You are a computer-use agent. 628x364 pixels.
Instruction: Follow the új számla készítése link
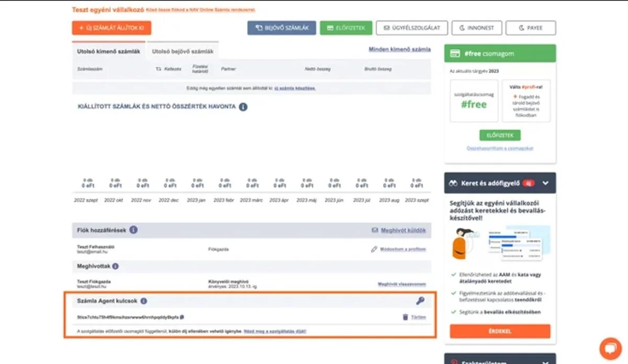click(295, 88)
